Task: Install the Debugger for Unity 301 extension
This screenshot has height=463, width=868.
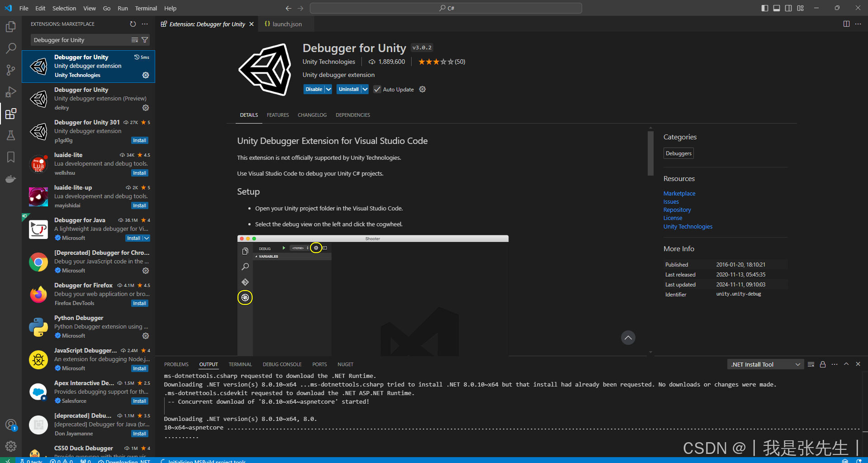Action: pyautogui.click(x=140, y=140)
